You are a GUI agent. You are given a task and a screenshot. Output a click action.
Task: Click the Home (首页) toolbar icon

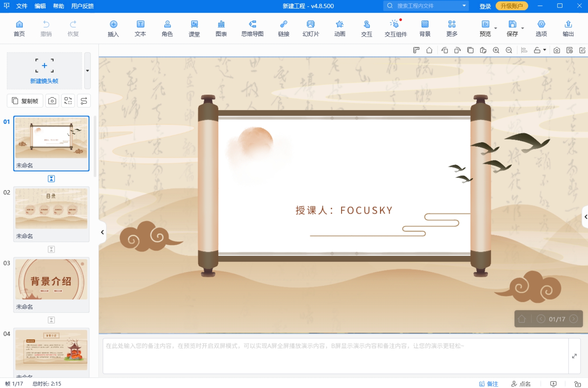19,28
